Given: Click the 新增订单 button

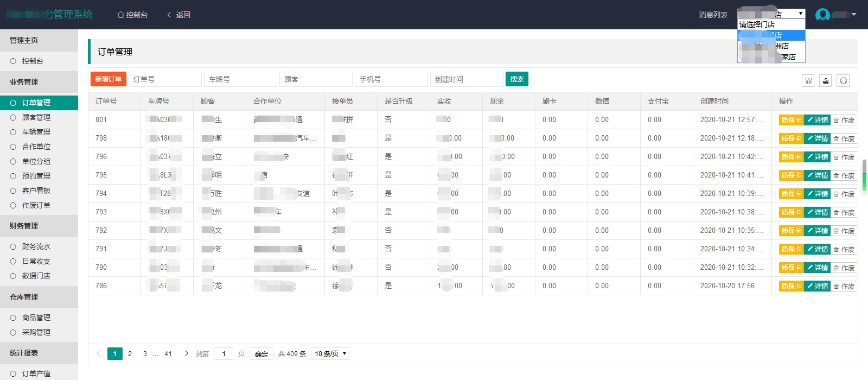Looking at the screenshot, I should (x=108, y=79).
